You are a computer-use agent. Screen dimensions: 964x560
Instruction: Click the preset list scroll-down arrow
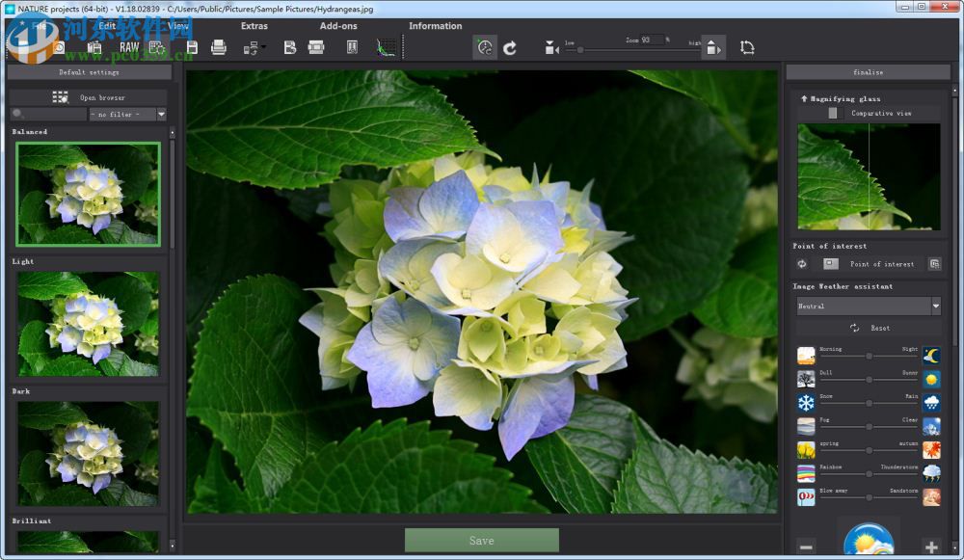pos(173,546)
